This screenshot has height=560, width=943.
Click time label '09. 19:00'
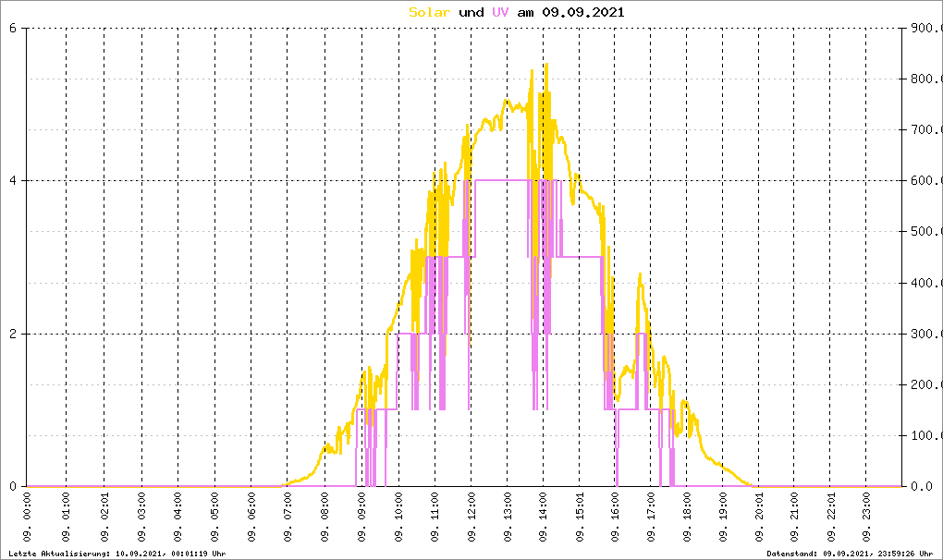tap(723, 517)
